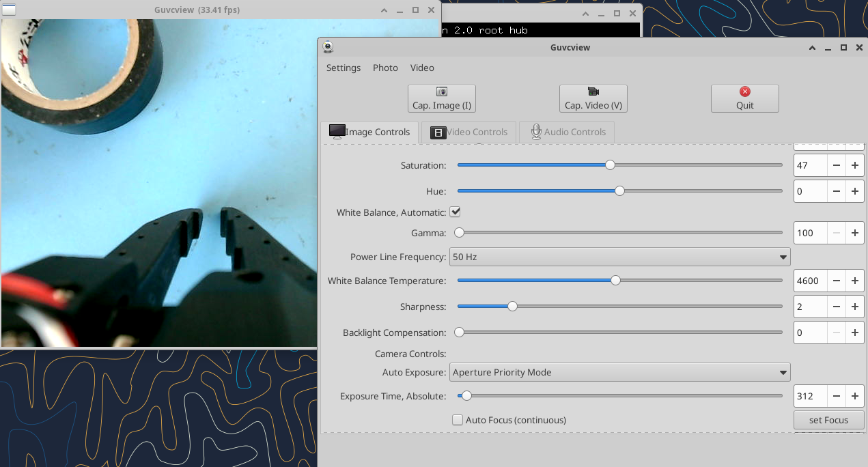868x467 pixels.
Task: Close the Guvcview controls window
Action: click(858, 48)
